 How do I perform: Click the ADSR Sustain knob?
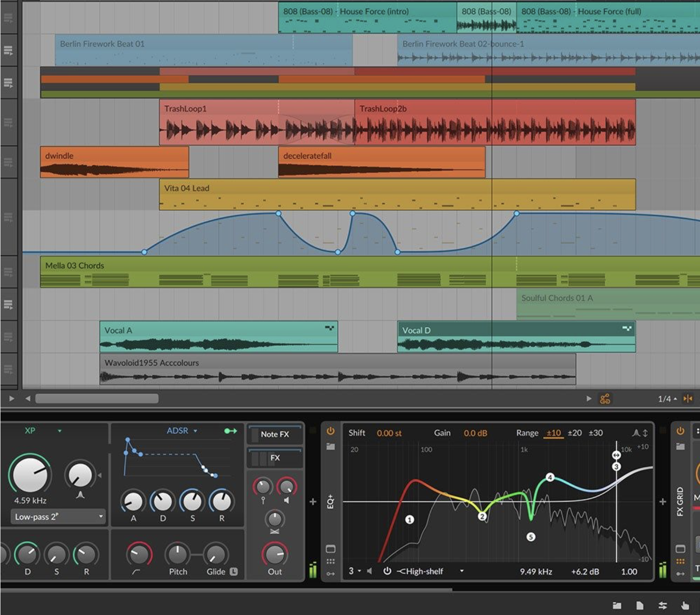[192, 502]
